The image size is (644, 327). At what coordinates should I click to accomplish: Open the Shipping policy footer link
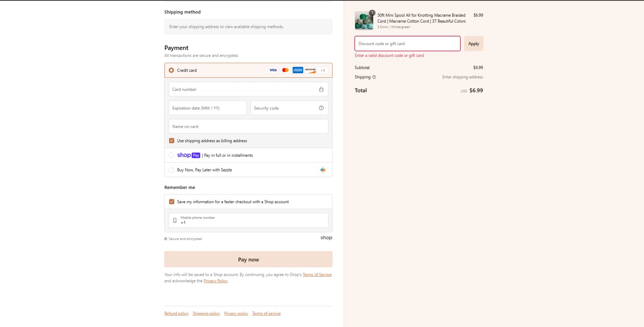207,313
